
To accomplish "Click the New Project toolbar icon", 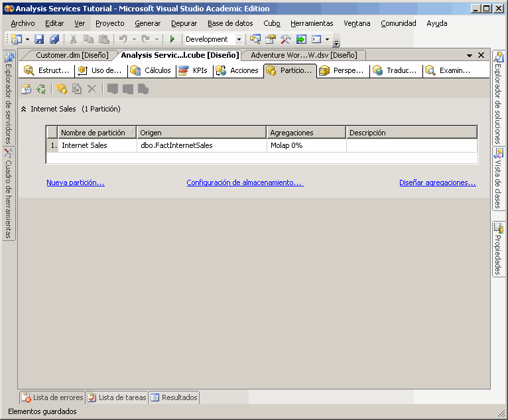I will pyautogui.click(x=17, y=39).
